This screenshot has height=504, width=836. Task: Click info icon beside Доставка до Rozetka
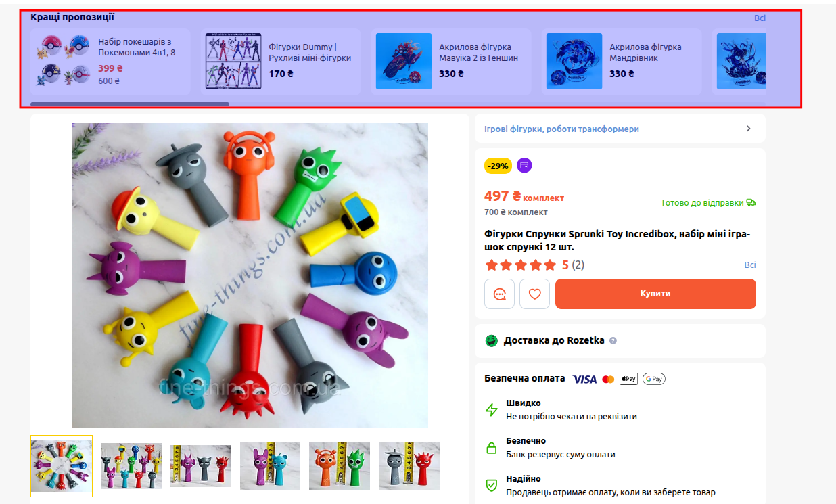pos(613,341)
